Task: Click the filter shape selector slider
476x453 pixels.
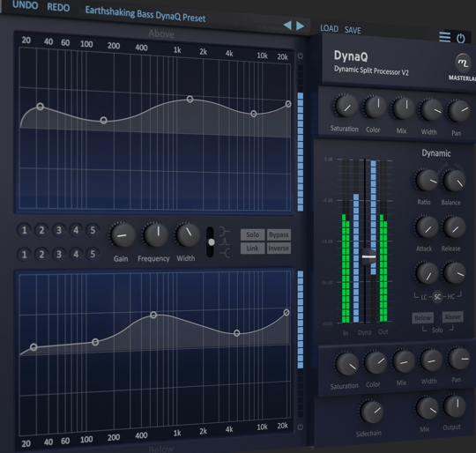Action: click(x=210, y=242)
